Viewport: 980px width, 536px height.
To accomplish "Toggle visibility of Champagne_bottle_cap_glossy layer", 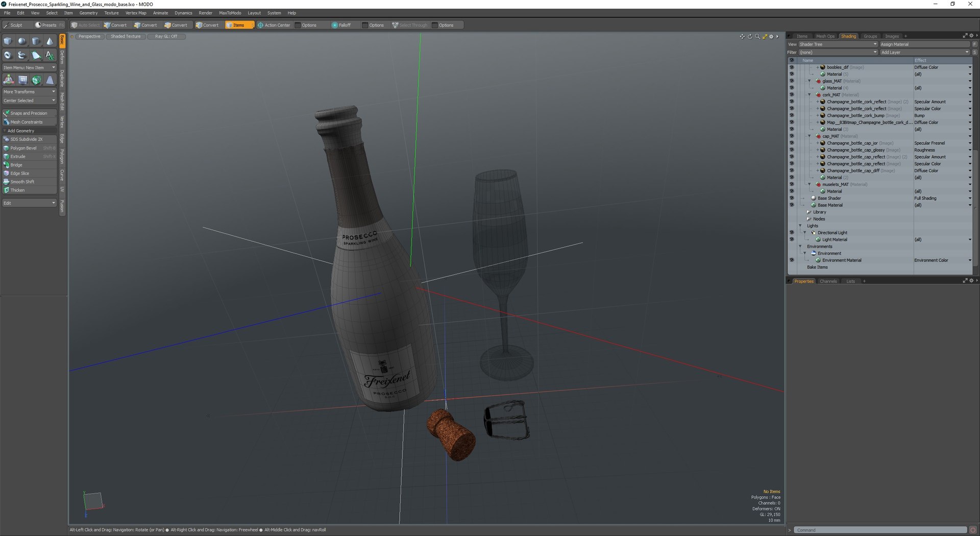I will point(792,150).
